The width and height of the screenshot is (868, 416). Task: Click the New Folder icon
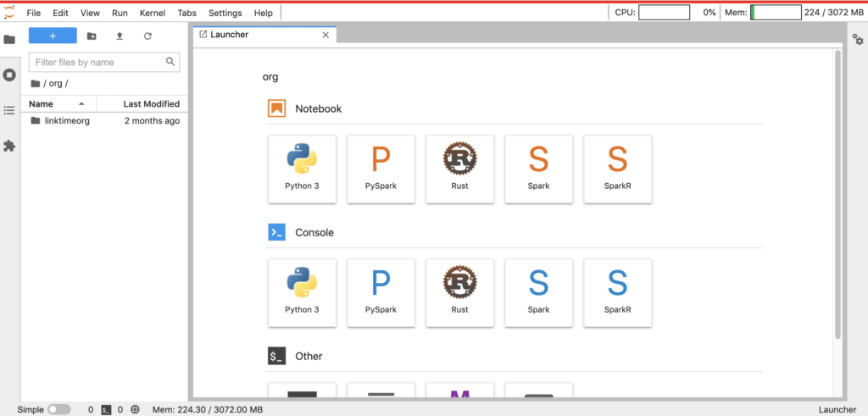tap(92, 36)
